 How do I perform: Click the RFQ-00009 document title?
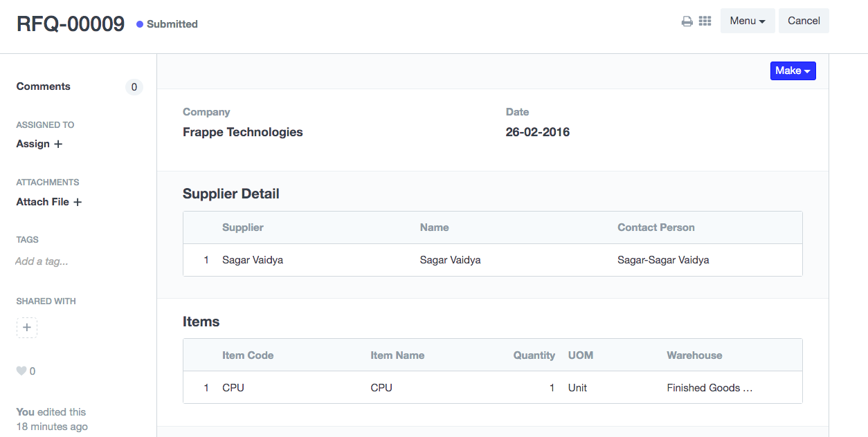(71, 24)
